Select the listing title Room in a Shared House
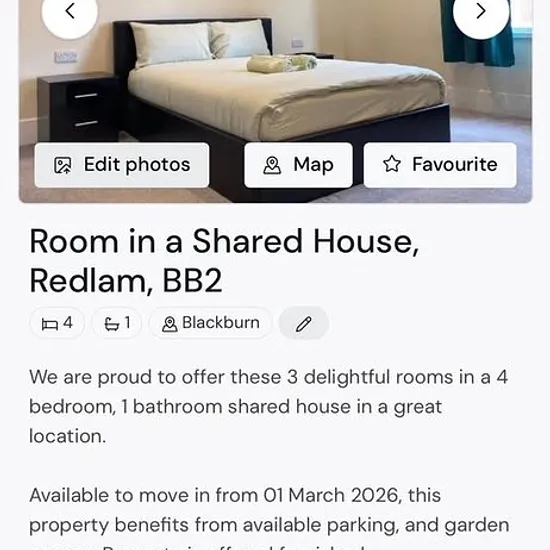550x550 pixels. point(224,241)
